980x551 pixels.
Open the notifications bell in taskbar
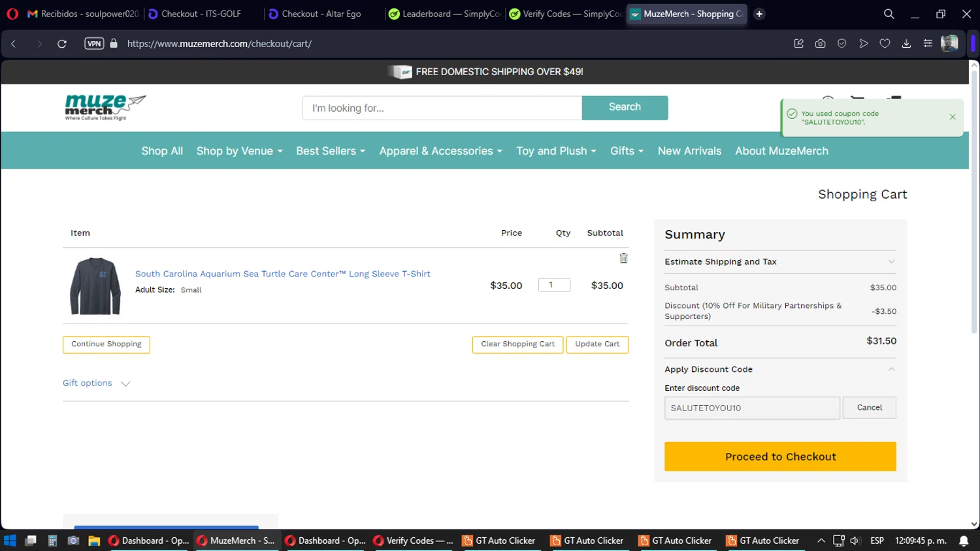[x=964, y=541]
